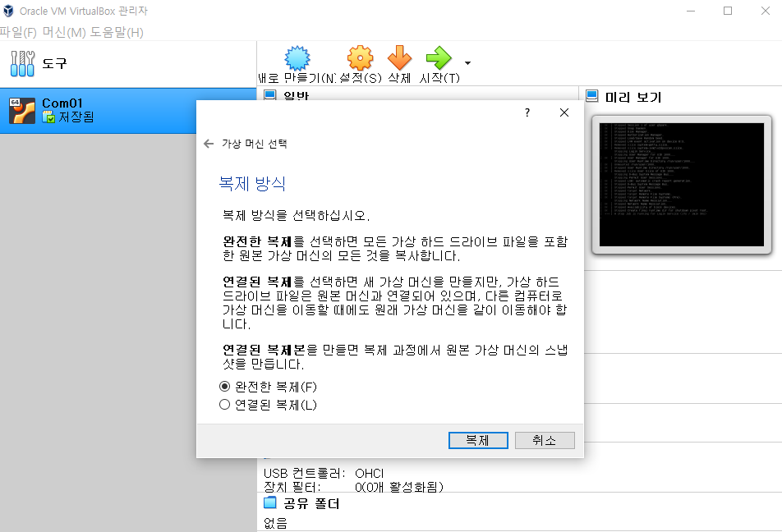The width and height of the screenshot is (782, 532).
Task: Open the File (파일) menu
Action: [18, 32]
